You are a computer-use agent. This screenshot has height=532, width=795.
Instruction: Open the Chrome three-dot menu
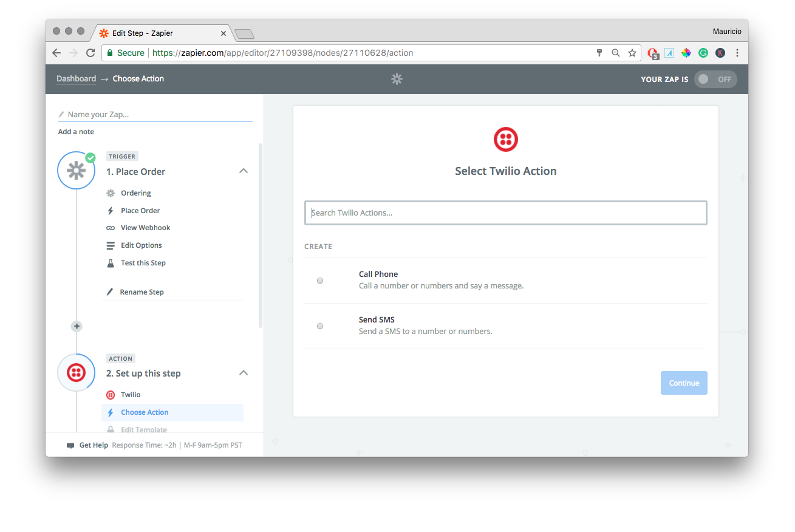[737, 53]
